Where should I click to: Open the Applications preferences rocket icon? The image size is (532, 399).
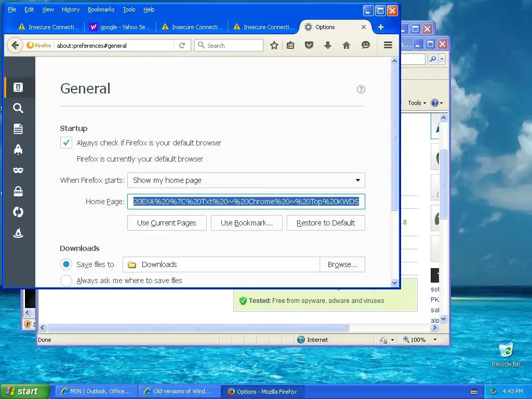(x=18, y=150)
